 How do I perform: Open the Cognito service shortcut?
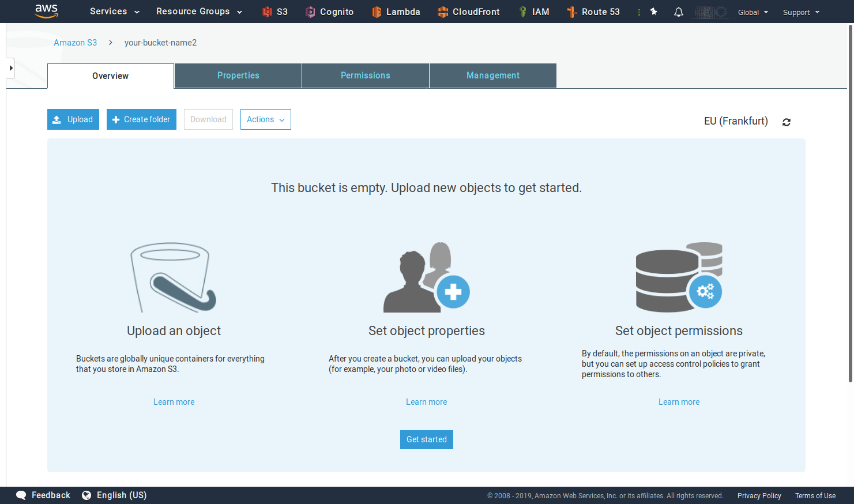(x=329, y=12)
